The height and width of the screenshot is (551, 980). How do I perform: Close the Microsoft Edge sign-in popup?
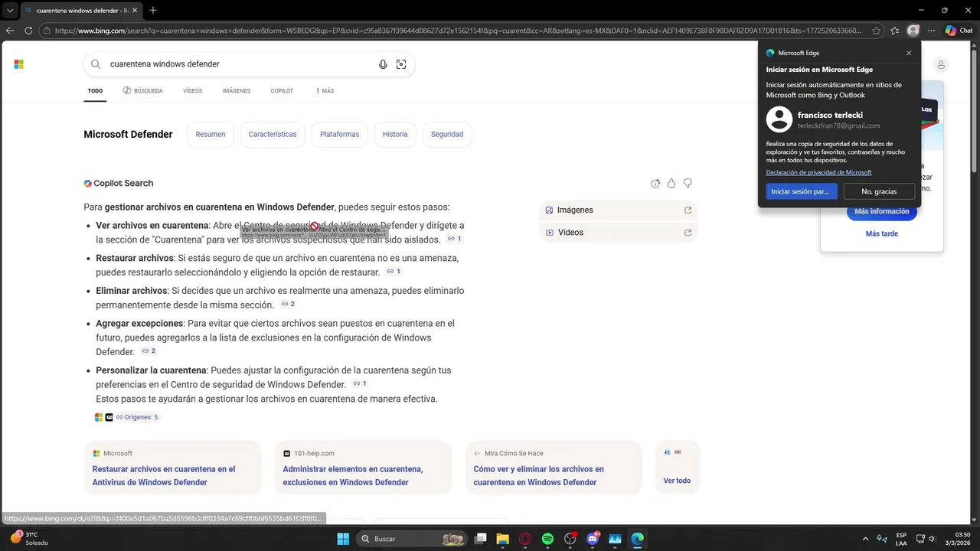[x=909, y=53]
